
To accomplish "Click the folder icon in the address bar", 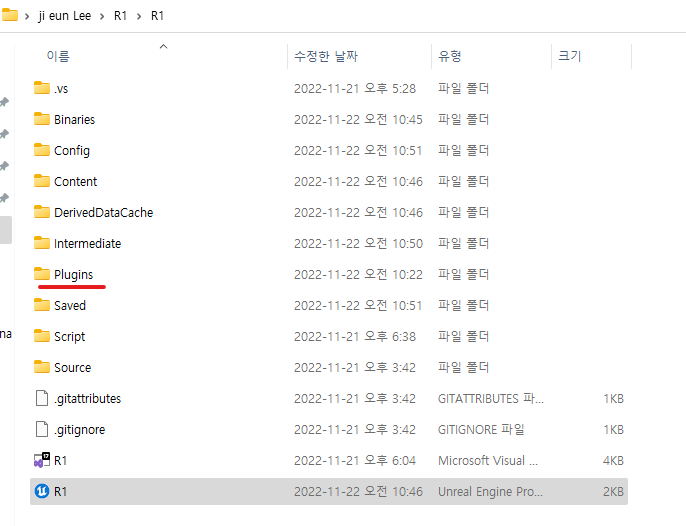I will [x=10, y=15].
